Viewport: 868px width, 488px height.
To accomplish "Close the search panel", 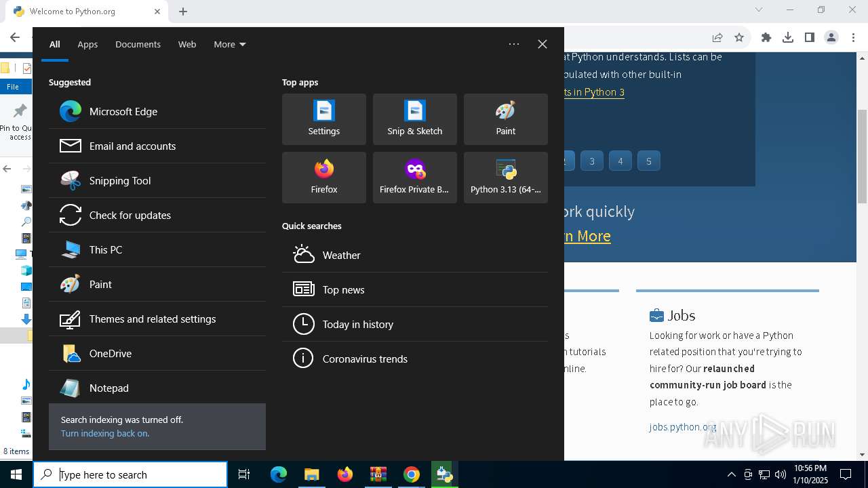I will coord(542,44).
